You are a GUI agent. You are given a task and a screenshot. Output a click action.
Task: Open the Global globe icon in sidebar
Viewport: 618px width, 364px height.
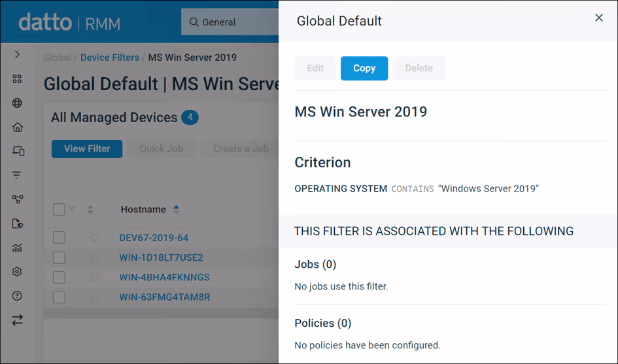click(x=17, y=103)
